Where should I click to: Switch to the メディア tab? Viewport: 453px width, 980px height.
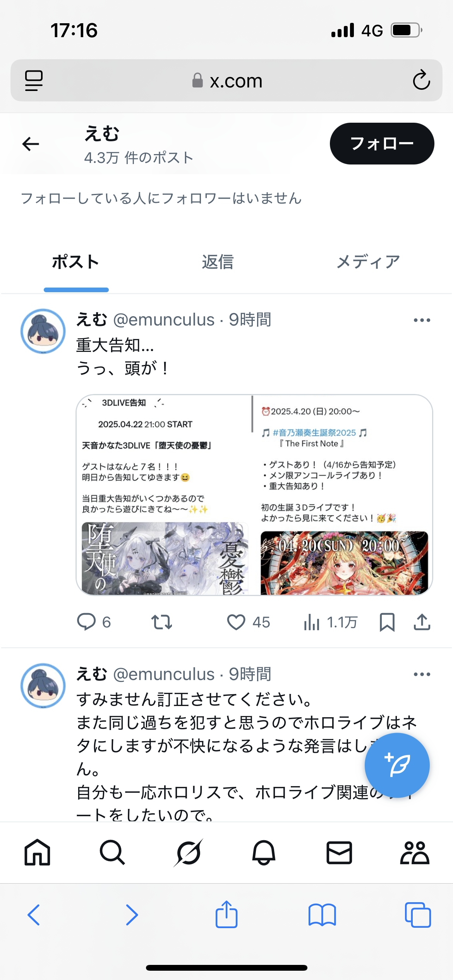[x=368, y=262]
